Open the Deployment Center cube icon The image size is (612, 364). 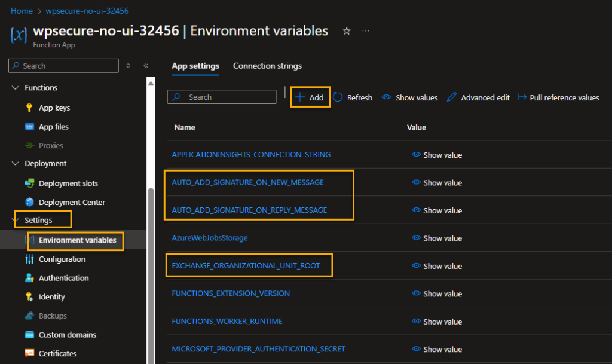point(29,202)
